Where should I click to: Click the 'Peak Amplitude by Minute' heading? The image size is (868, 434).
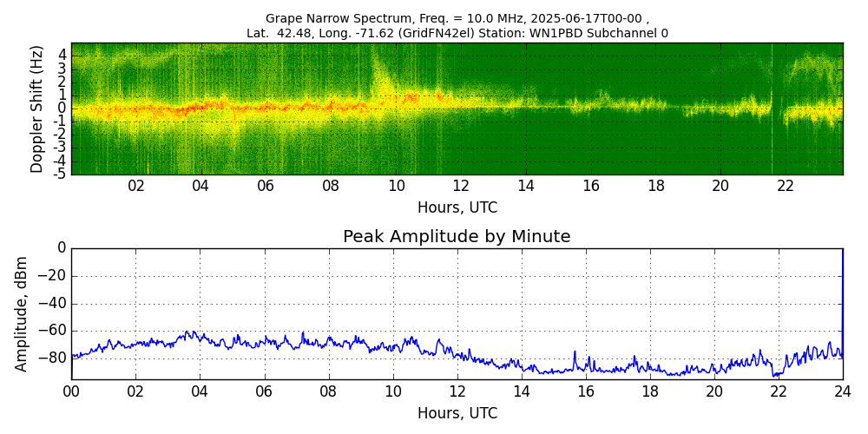[457, 237]
